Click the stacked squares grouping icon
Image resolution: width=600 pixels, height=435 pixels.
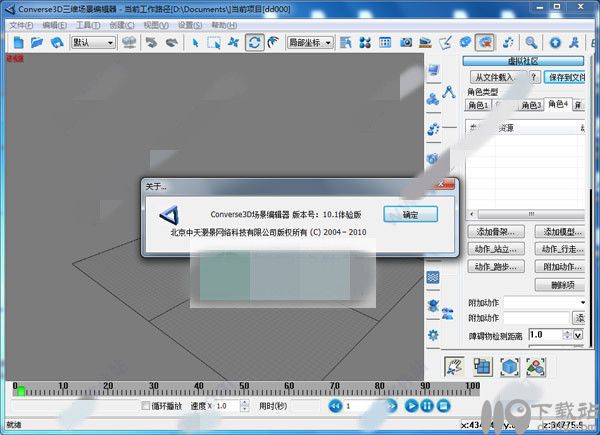click(483, 367)
